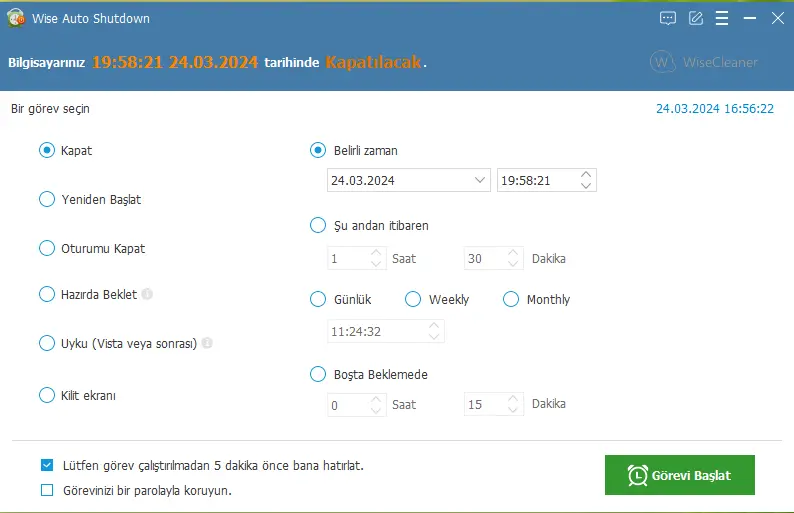Click info icon next to Uyku option
The height and width of the screenshot is (513, 794).
pos(207,343)
